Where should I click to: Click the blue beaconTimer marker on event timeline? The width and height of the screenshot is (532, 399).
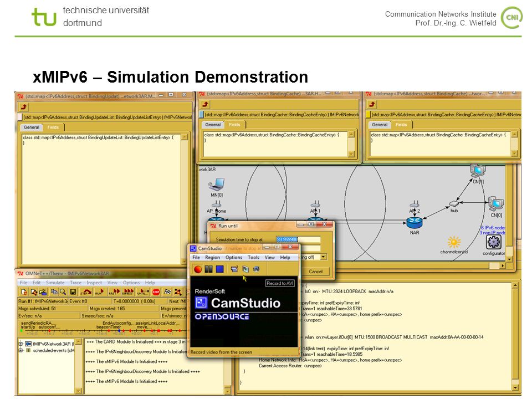point(119,330)
